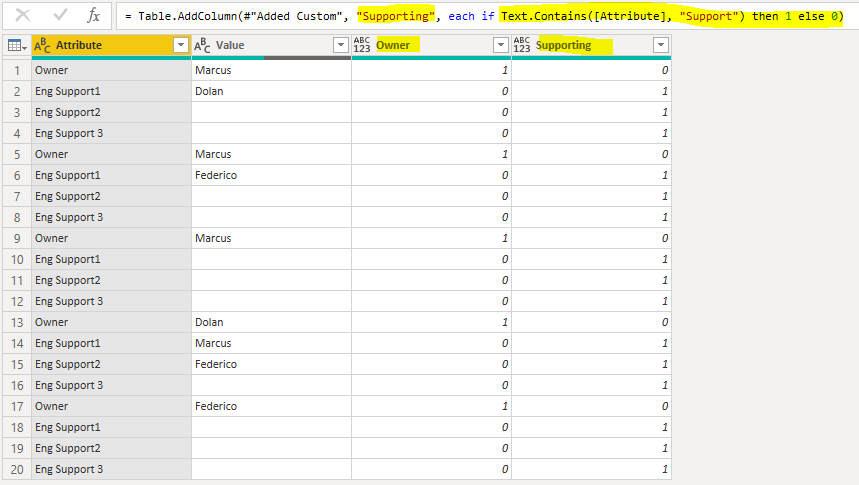Click Supporting value 1 in row 2
This screenshot has width=859, height=485.
[591, 91]
